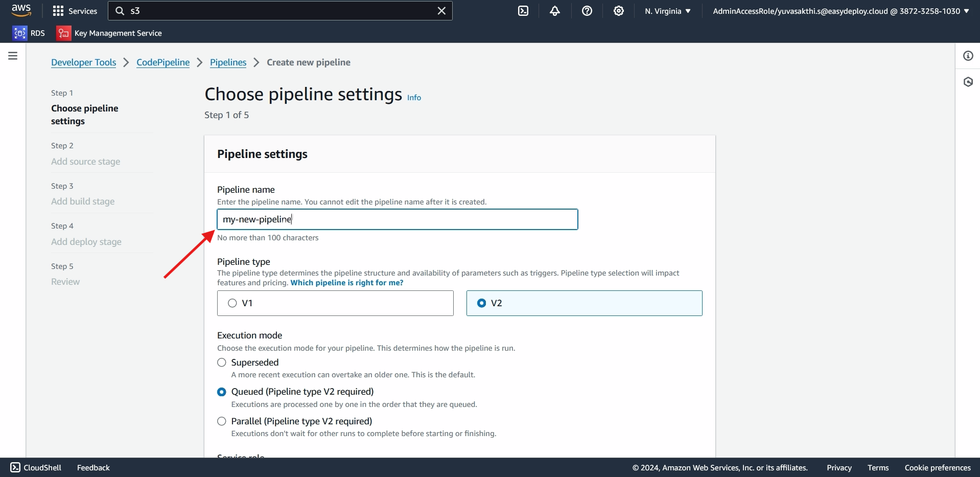980x477 pixels.
Task: Open the settings gear icon
Action: [619, 11]
